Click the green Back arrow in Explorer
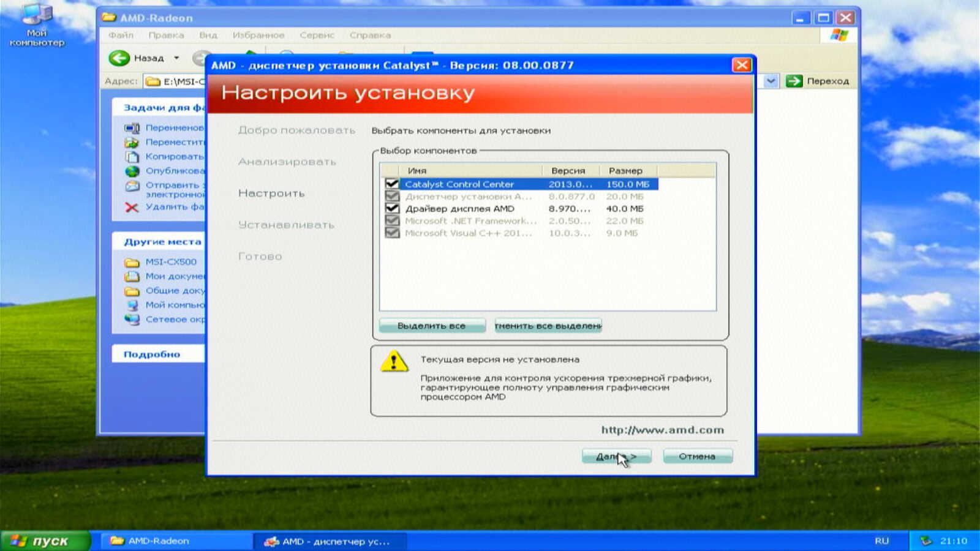The height and width of the screenshot is (551, 980). 119,58
